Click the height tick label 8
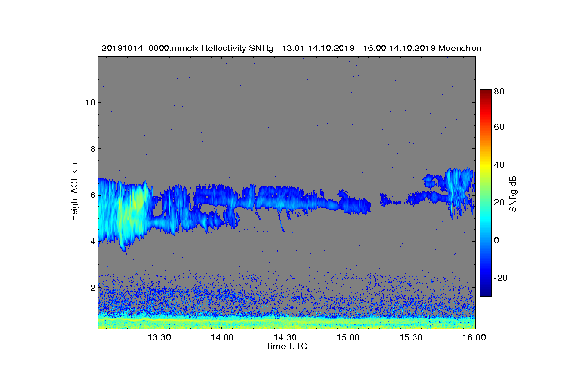The height and width of the screenshot is (392, 588). click(92, 148)
